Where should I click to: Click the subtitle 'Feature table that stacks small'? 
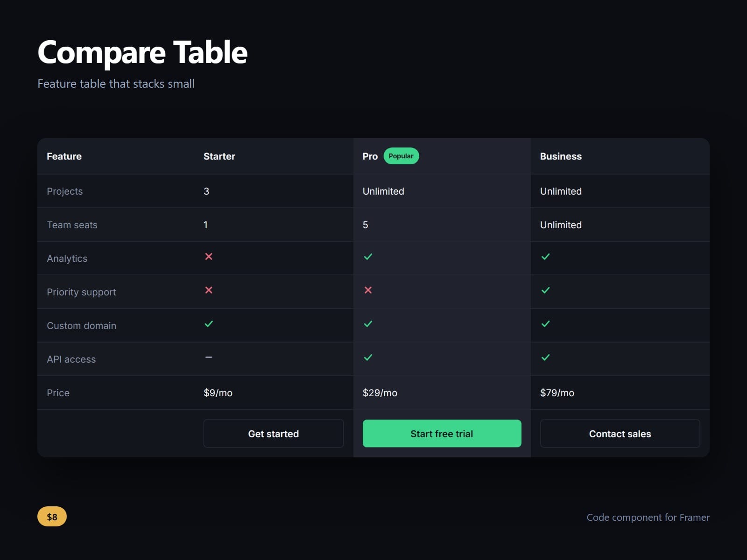116,84
